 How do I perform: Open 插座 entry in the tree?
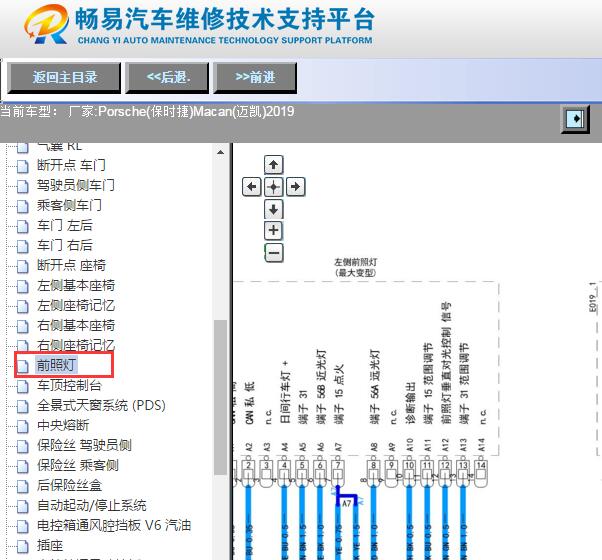pyautogui.click(x=50, y=545)
